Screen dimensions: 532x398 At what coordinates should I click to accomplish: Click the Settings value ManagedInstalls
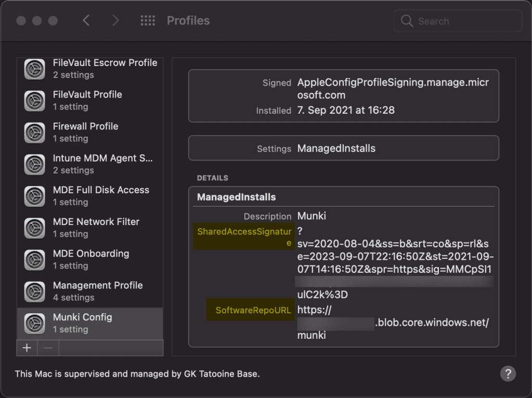click(336, 149)
